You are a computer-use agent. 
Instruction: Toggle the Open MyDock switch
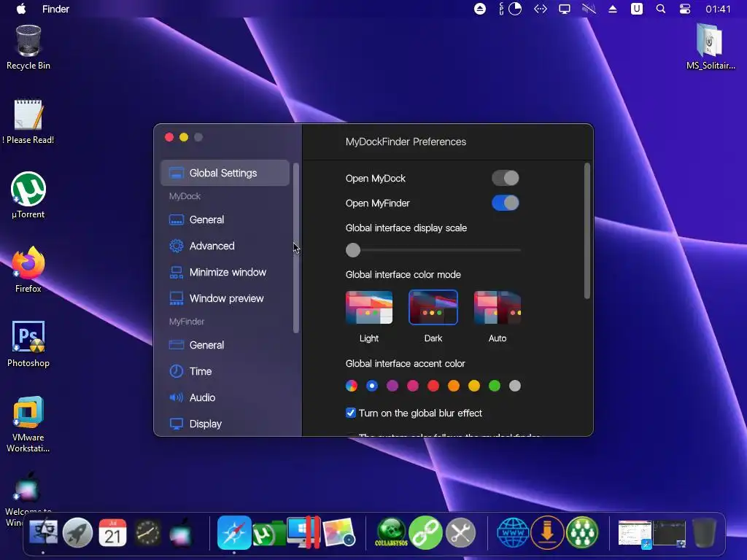(505, 178)
